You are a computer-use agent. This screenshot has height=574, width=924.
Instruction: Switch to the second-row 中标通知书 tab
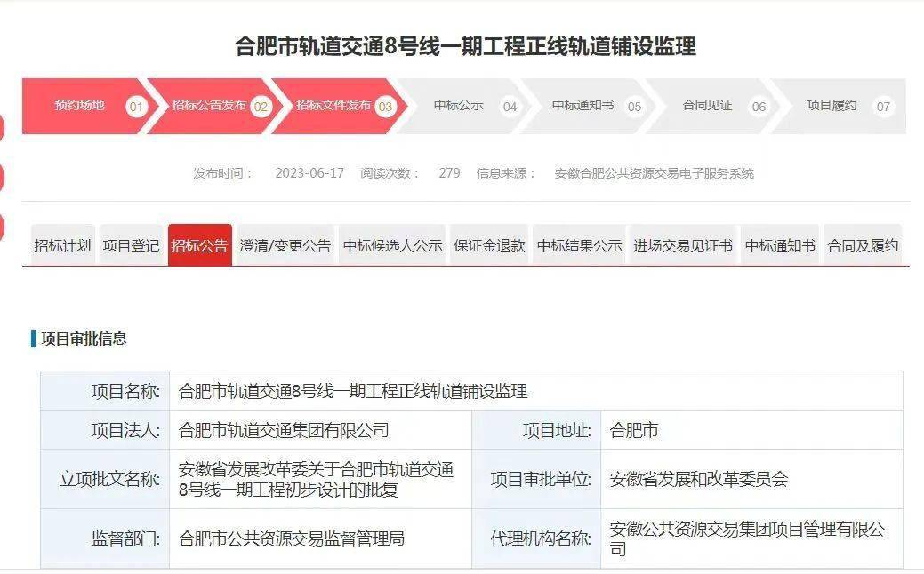(780, 245)
